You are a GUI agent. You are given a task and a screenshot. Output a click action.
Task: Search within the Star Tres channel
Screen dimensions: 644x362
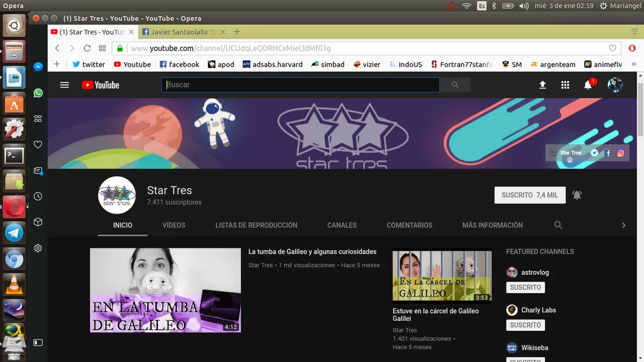558,225
